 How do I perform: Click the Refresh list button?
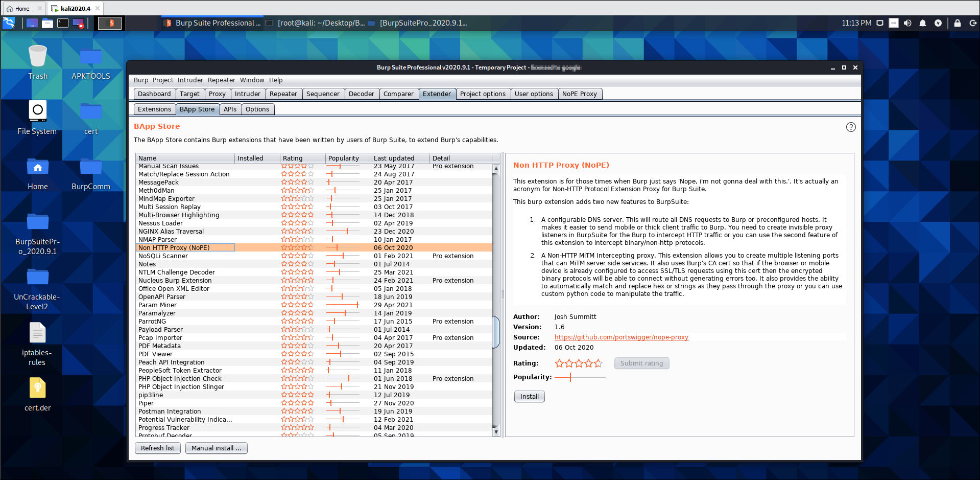(x=157, y=448)
